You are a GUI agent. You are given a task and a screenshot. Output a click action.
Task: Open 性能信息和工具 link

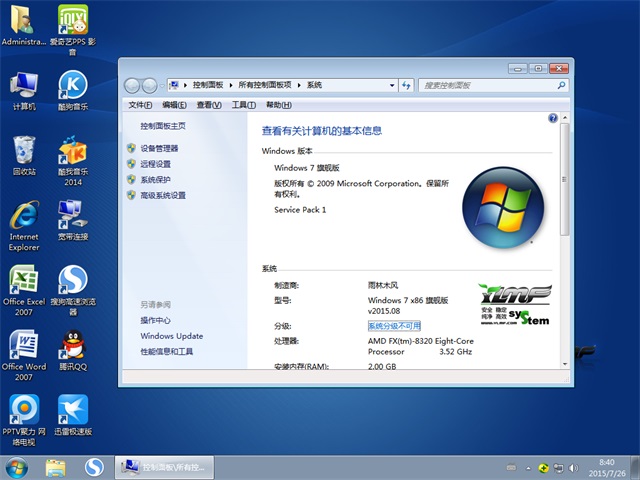(167, 351)
